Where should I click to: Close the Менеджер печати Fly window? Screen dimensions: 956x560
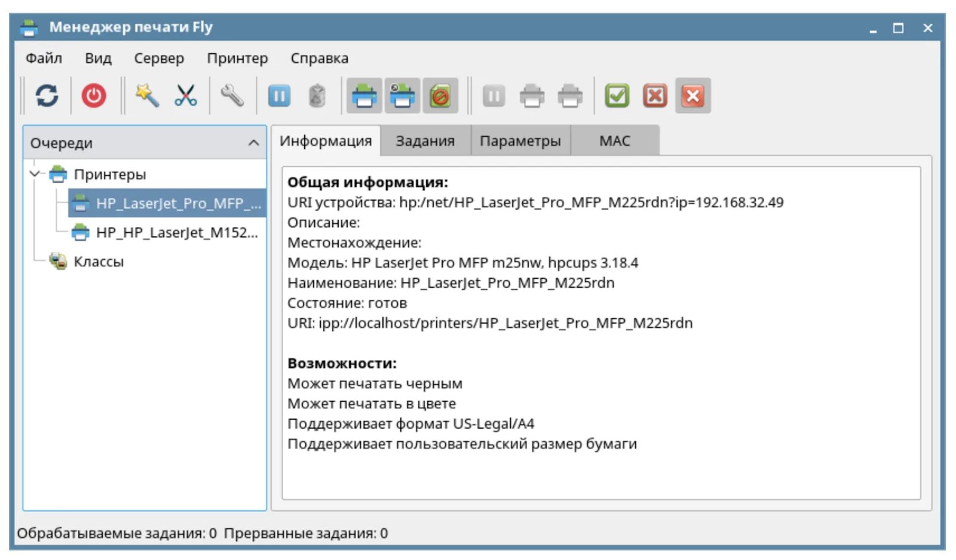point(927,28)
